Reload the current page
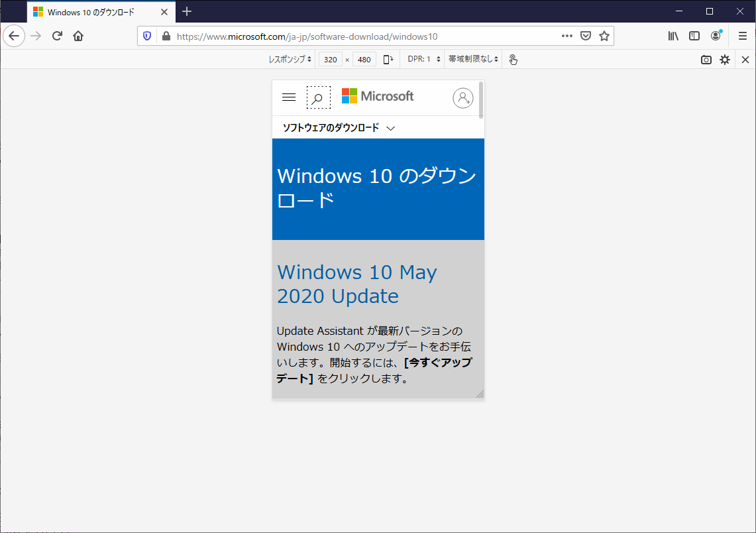The height and width of the screenshot is (533, 756). pos(58,36)
